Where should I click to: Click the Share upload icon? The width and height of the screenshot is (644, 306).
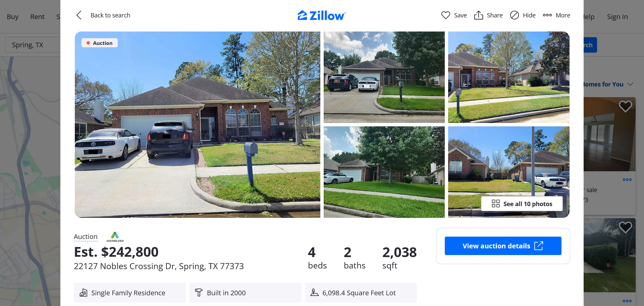click(478, 15)
